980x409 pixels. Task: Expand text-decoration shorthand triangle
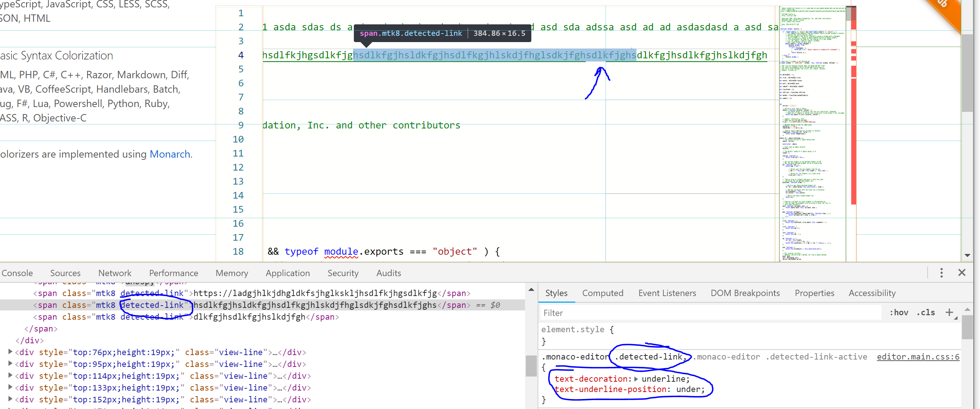[636, 379]
